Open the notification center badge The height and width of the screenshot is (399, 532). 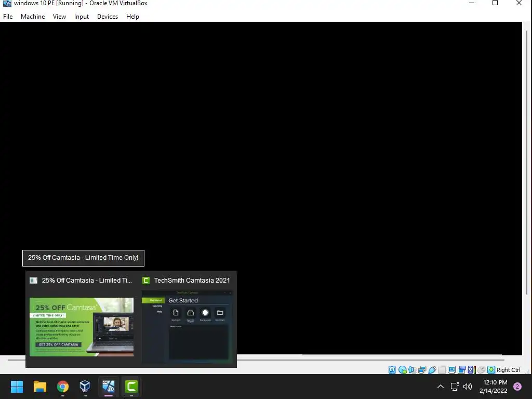click(517, 387)
